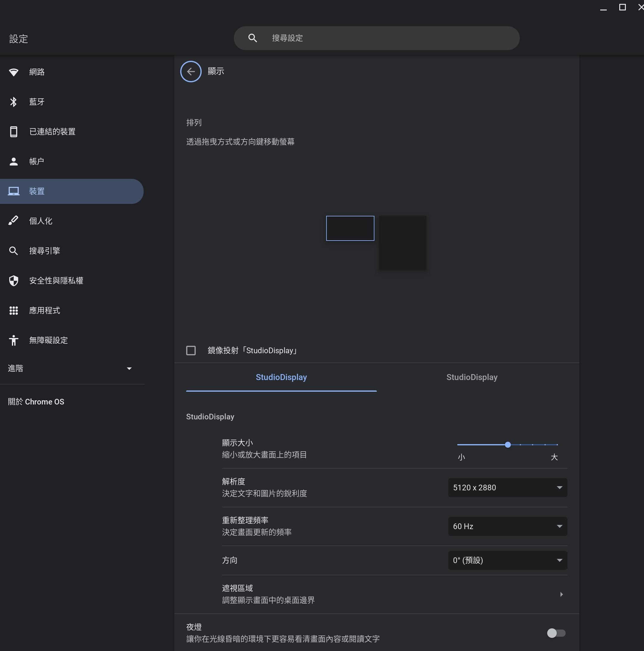Open 個人化 settings section
644x651 pixels.
coord(72,221)
